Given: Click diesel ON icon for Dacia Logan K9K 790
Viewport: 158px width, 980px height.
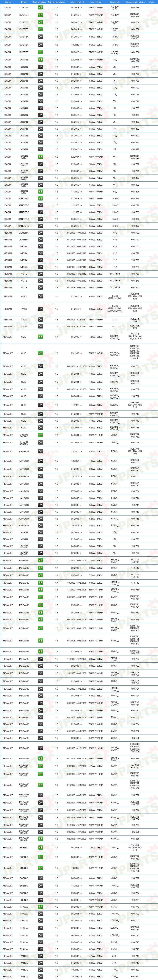Looking at the screenshot, I should click(40, 67).
